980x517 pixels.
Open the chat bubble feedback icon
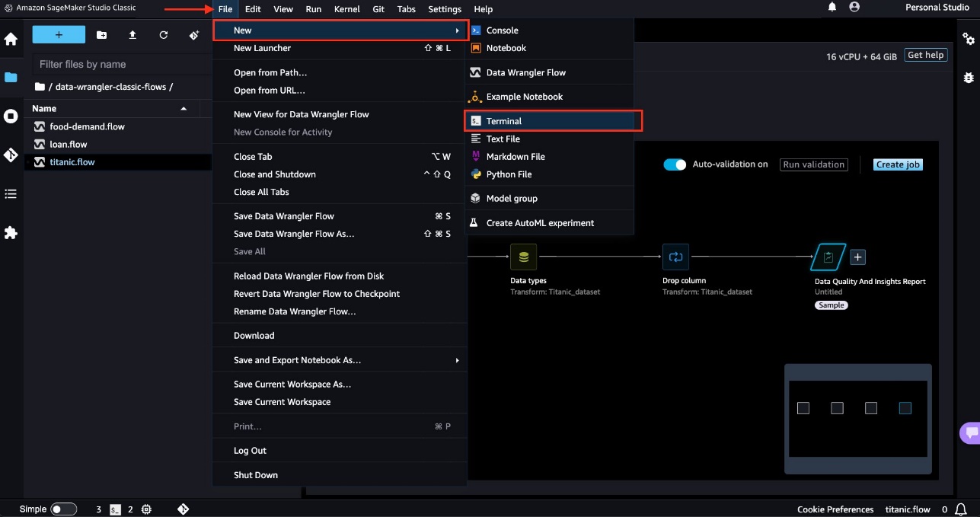(x=971, y=433)
